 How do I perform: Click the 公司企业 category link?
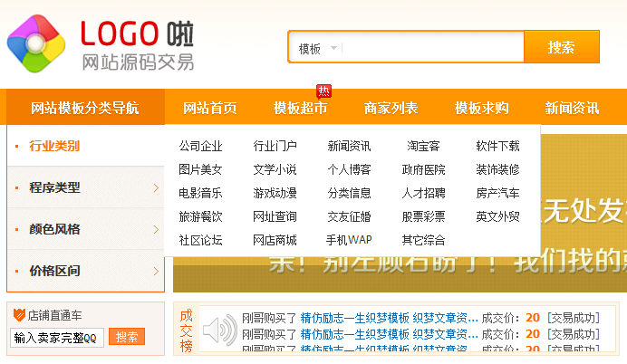tap(200, 146)
